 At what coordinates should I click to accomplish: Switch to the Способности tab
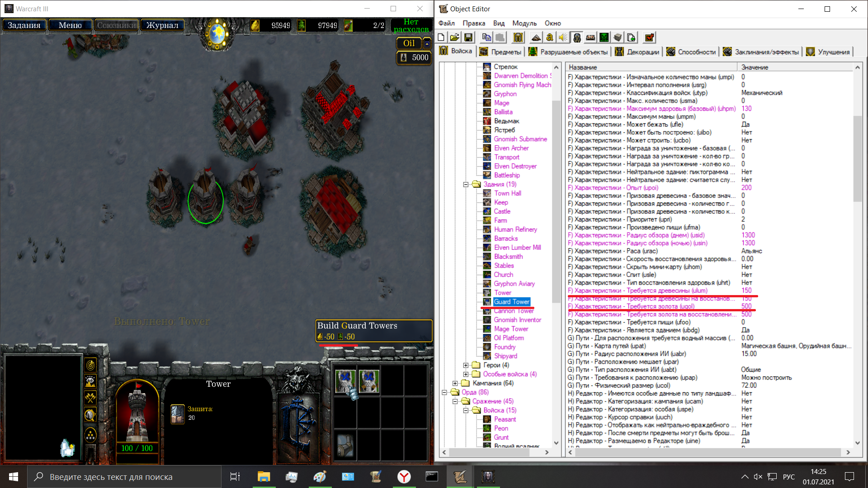(x=691, y=52)
